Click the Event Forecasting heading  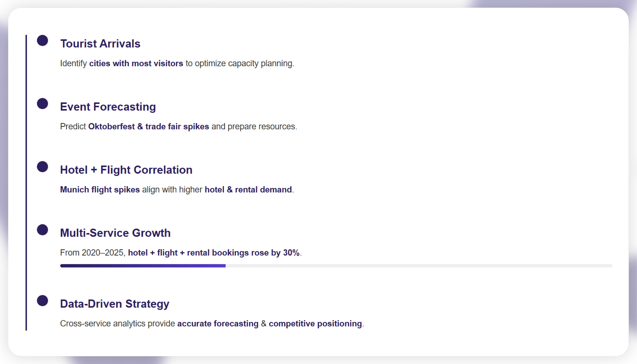[x=108, y=107]
